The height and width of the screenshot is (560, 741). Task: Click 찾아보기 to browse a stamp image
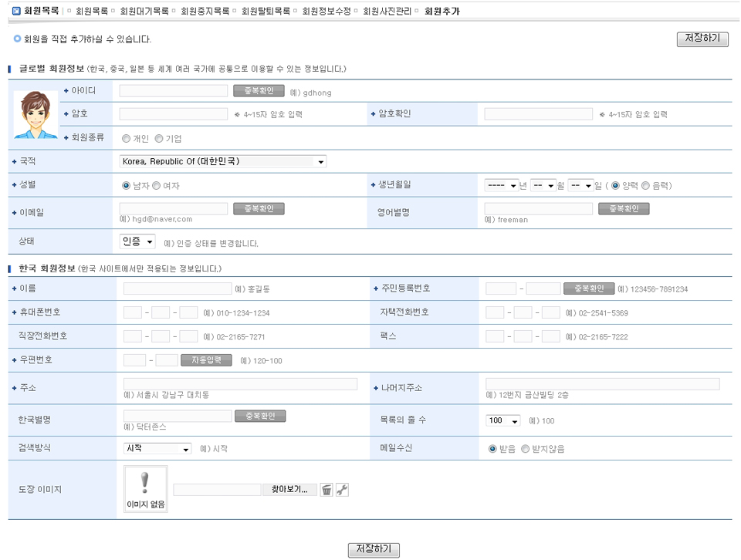pos(289,490)
